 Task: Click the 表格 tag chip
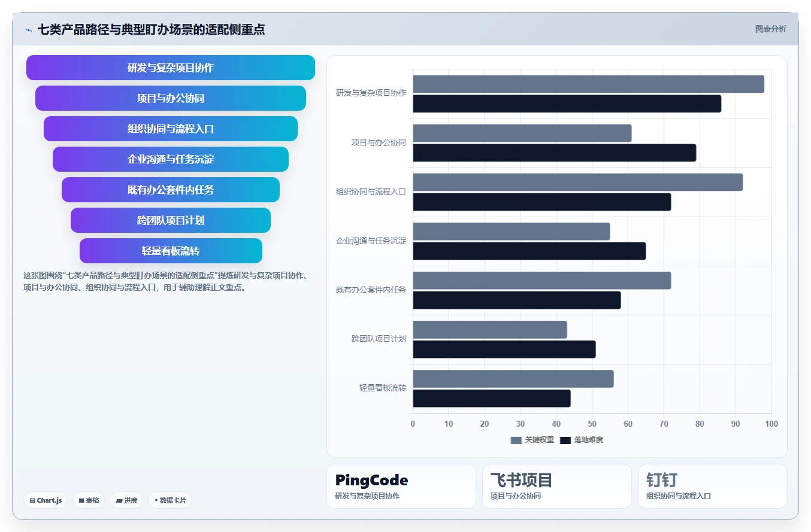click(x=89, y=500)
